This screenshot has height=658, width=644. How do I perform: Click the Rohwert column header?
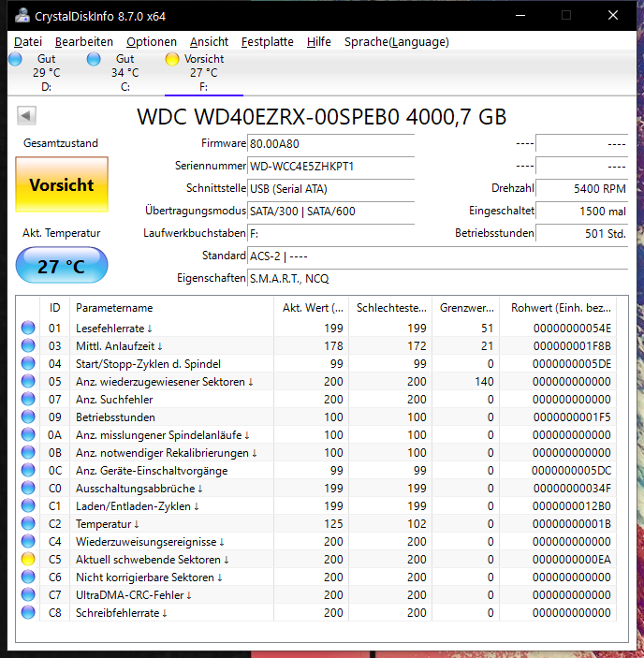coord(558,308)
